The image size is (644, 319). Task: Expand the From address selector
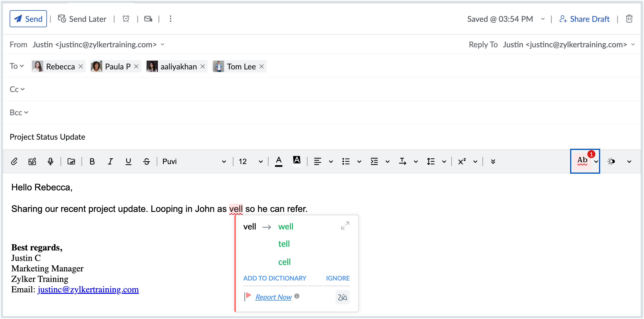click(162, 44)
